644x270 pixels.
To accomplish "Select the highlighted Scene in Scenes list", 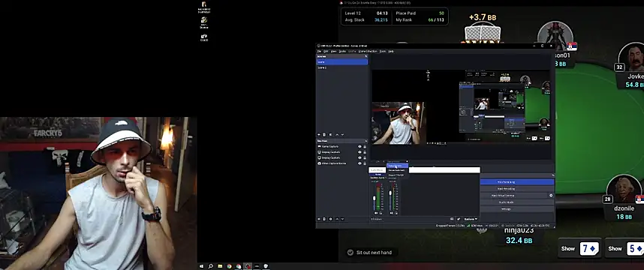I will (x=342, y=62).
